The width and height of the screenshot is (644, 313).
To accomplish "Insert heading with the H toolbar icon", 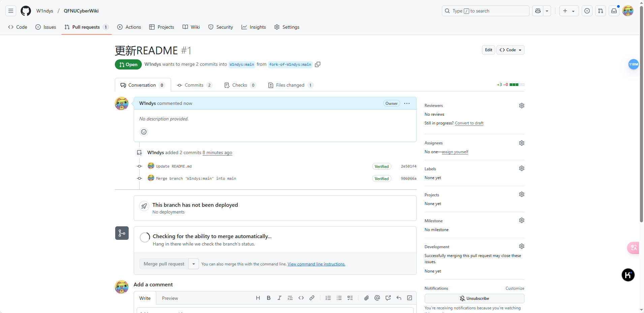I will [x=258, y=298].
